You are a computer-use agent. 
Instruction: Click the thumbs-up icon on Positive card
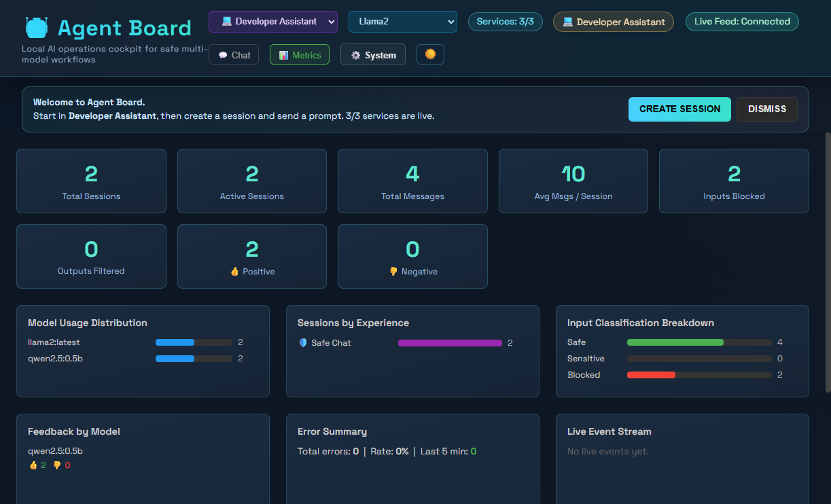[x=234, y=272]
